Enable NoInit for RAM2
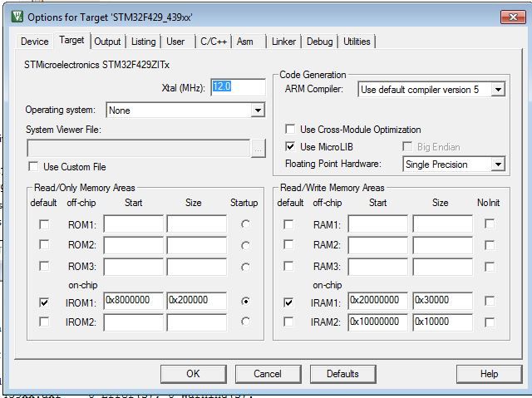Screen dimensions: 532x398 tap(490, 245)
